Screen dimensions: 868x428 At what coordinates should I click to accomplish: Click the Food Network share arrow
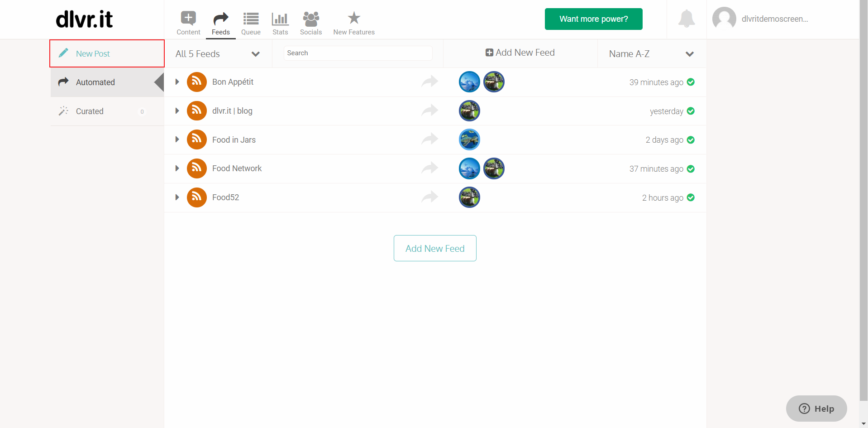429,168
